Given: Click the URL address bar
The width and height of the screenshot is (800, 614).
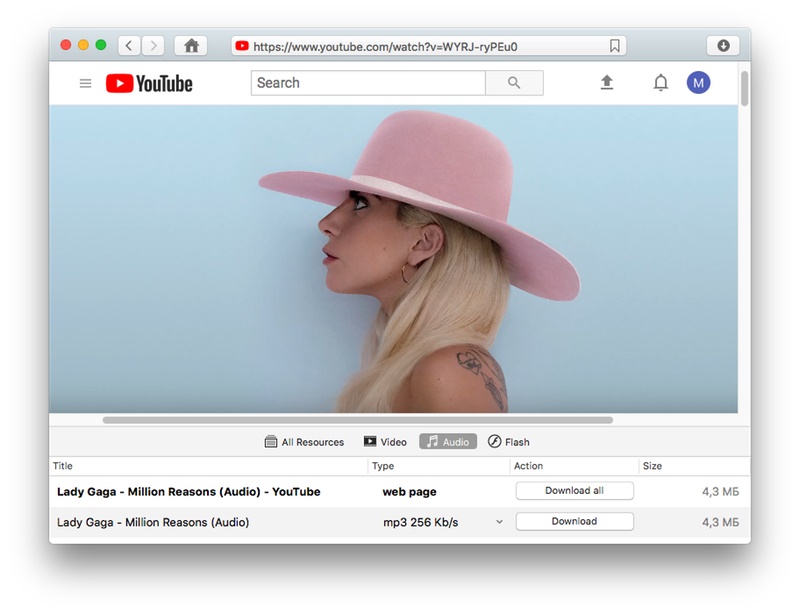Looking at the screenshot, I should pos(429,46).
